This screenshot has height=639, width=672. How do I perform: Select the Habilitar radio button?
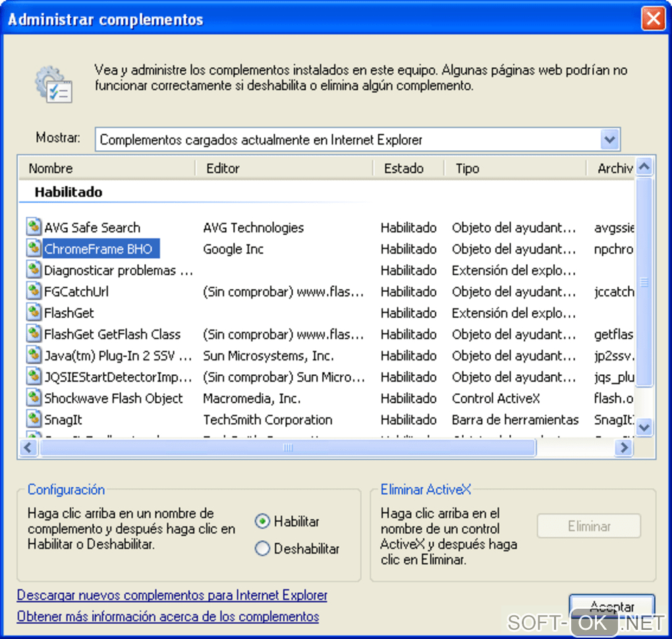coord(262,521)
